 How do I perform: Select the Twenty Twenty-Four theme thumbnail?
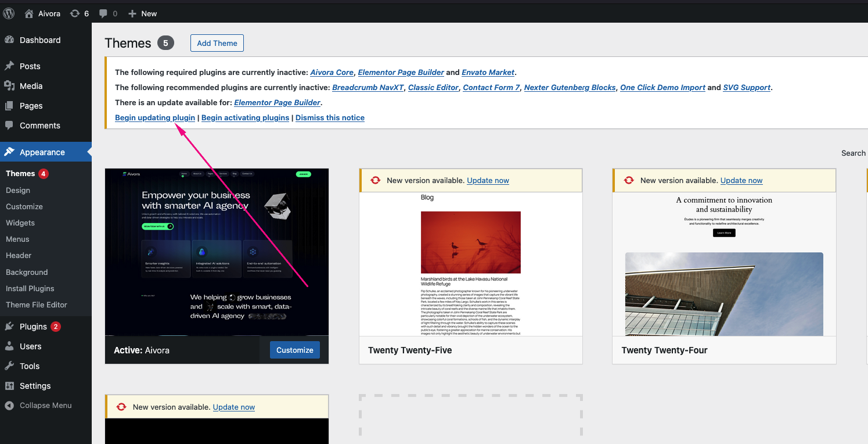click(x=724, y=264)
